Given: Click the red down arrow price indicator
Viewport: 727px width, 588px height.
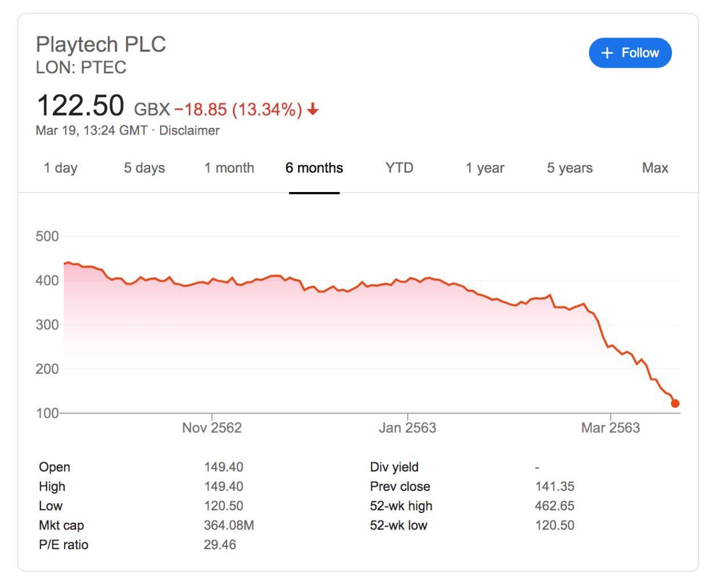Looking at the screenshot, I should (x=313, y=109).
